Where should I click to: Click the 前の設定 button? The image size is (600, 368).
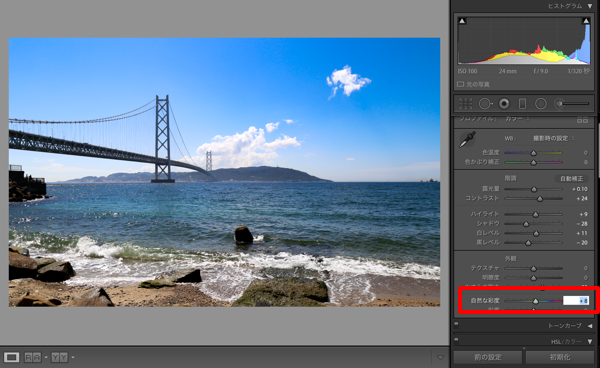[x=488, y=357]
